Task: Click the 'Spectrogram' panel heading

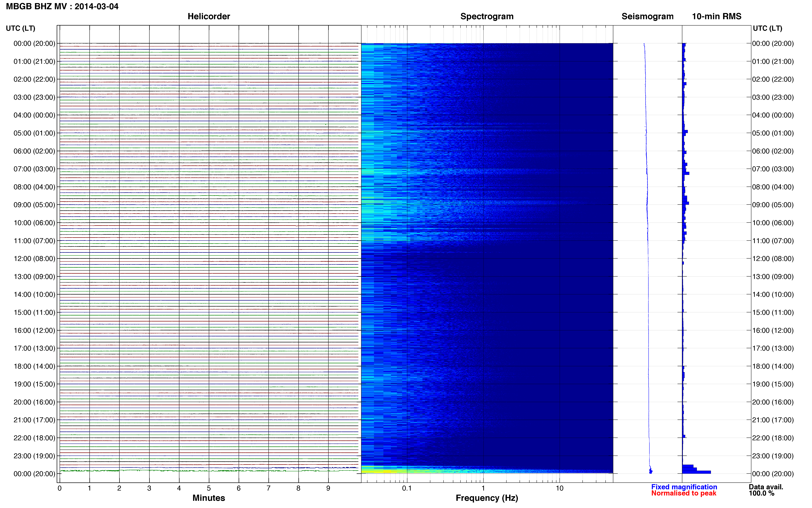Action: pyautogui.click(x=487, y=16)
